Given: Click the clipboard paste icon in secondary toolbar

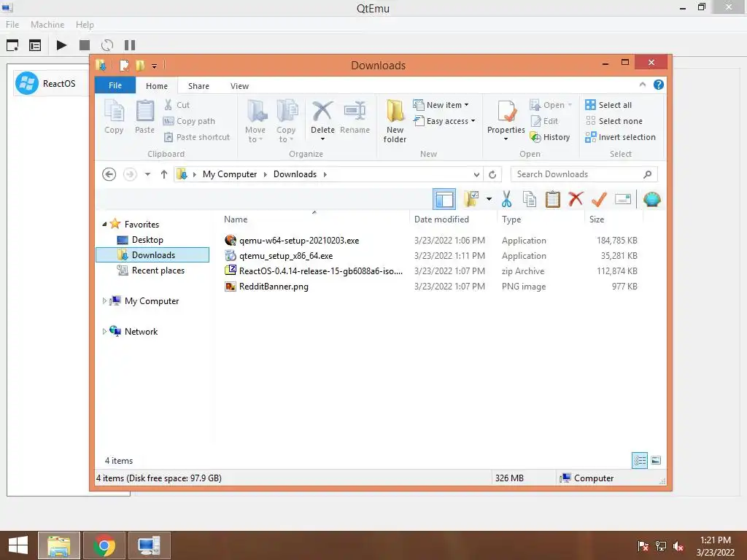Looking at the screenshot, I should click(553, 199).
